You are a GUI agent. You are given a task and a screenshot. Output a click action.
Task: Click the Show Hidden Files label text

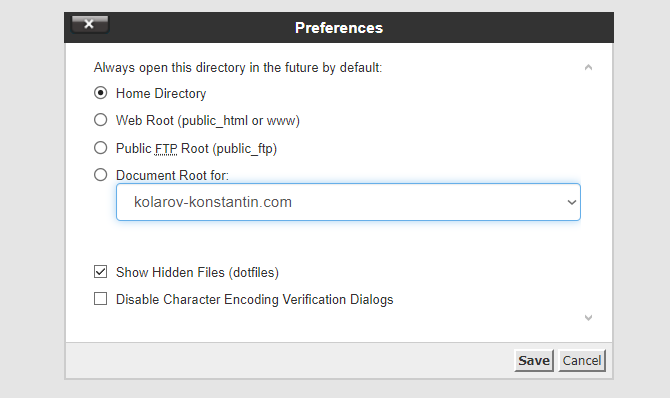click(197, 272)
